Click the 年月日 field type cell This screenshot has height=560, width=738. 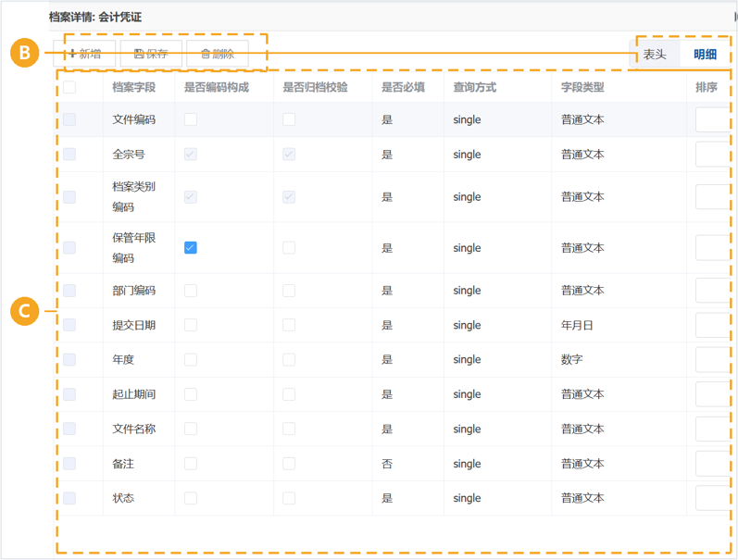click(577, 325)
